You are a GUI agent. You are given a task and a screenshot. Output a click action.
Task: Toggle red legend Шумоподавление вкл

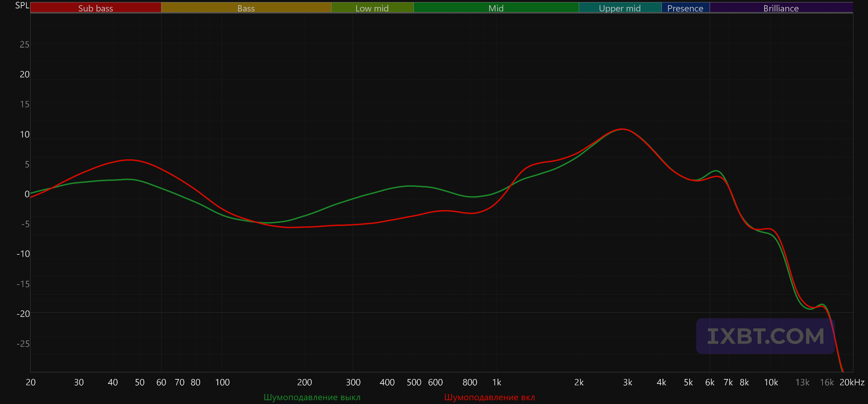pos(490,397)
